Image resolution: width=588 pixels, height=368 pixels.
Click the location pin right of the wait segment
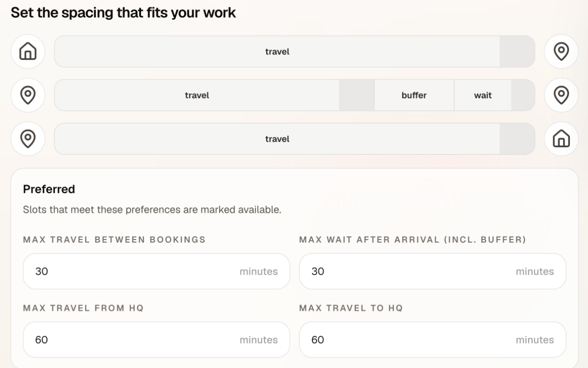(561, 95)
